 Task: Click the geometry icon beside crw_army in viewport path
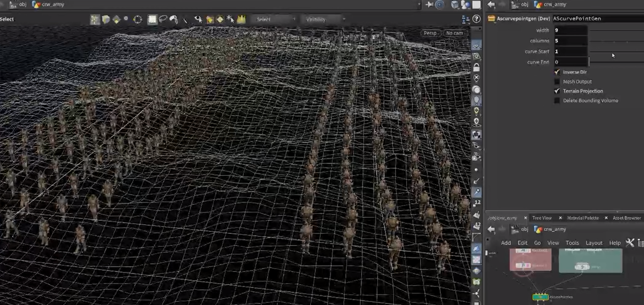click(x=36, y=4)
